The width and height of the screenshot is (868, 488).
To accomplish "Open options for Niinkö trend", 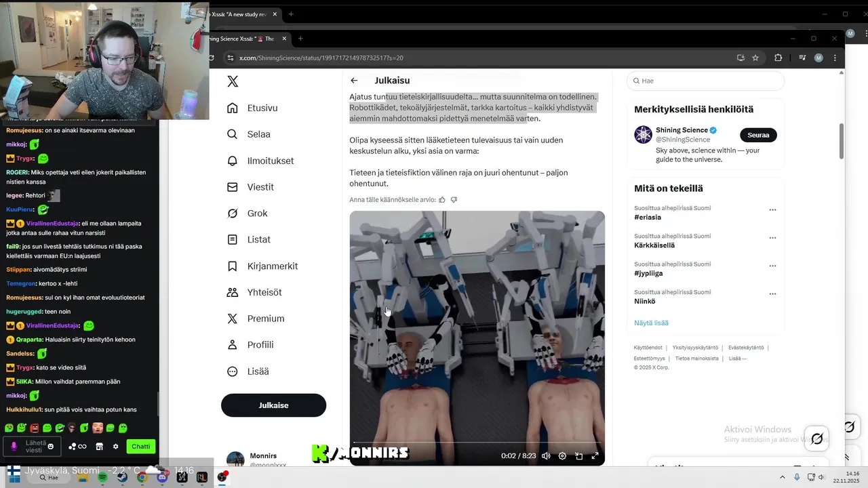I will (772, 294).
